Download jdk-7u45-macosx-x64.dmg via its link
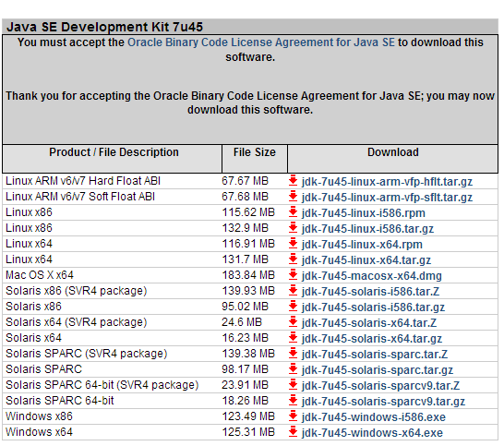 pos(372,276)
